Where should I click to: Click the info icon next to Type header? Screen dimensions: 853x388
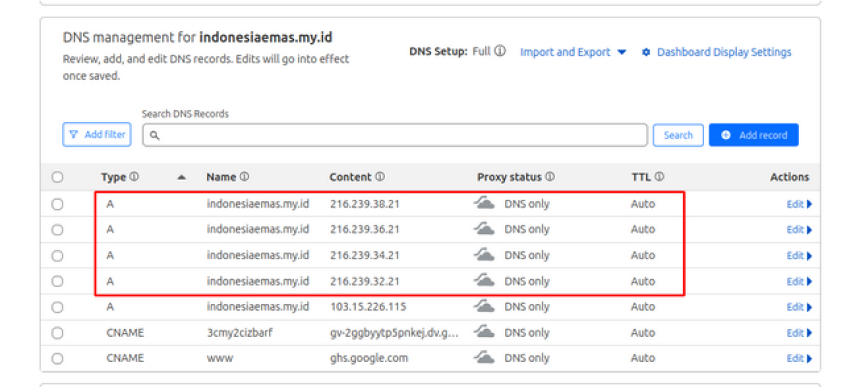pyautogui.click(x=134, y=177)
